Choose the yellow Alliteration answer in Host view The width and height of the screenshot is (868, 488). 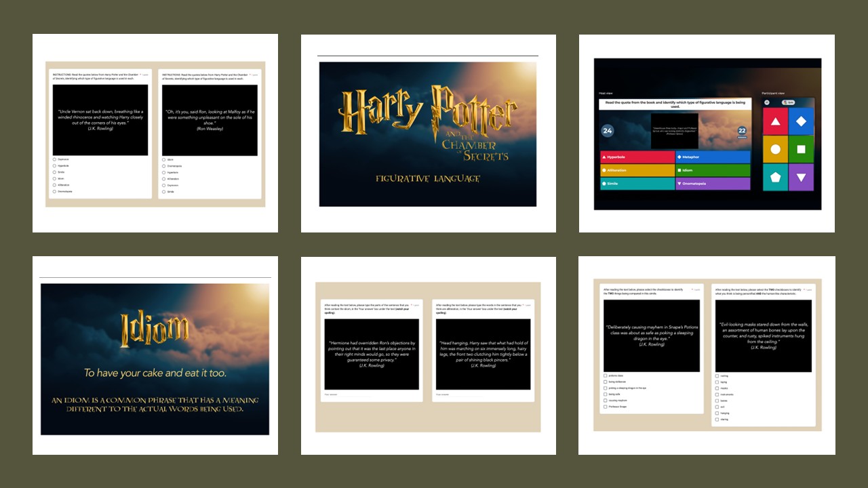[x=637, y=171]
